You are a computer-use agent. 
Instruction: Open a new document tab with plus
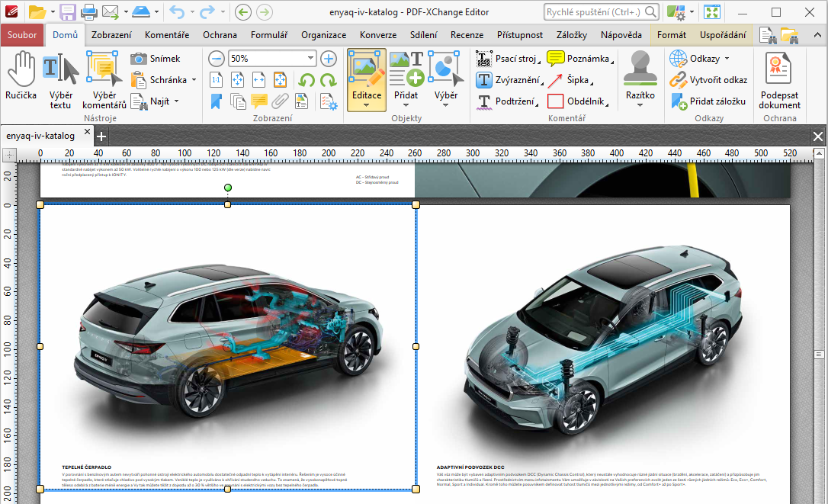101,136
